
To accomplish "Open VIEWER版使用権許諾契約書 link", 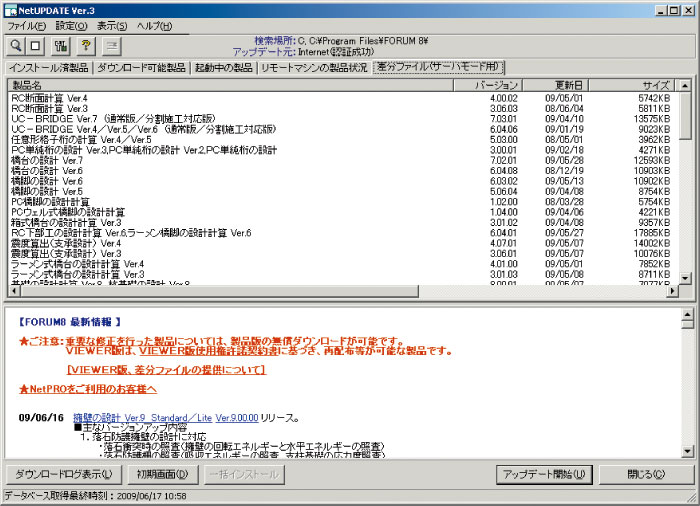I will (x=208, y=351).
